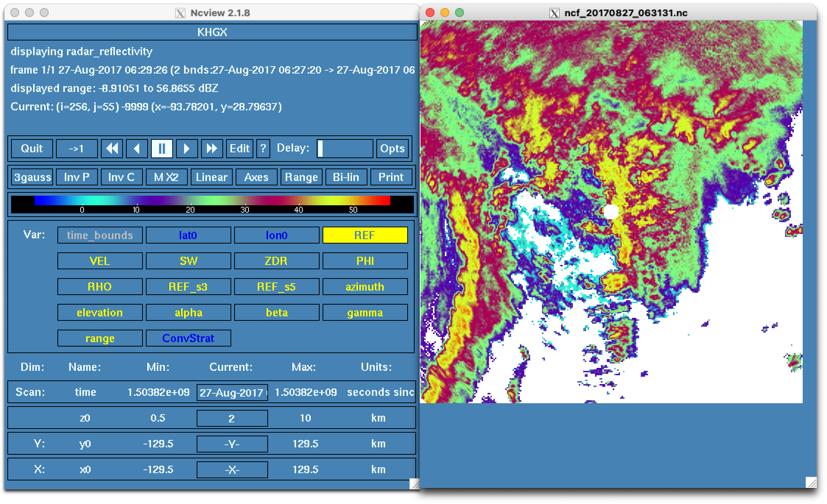Toggle Inv C to invert colors
This screenshot has height=504, width=827.
pyautogui.click(x=121, y=177)
